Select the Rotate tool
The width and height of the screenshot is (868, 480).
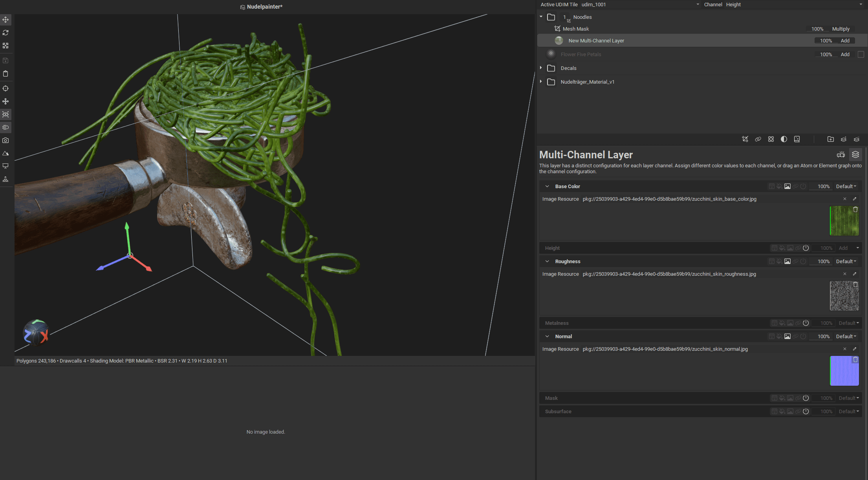(x=6, y=33)
